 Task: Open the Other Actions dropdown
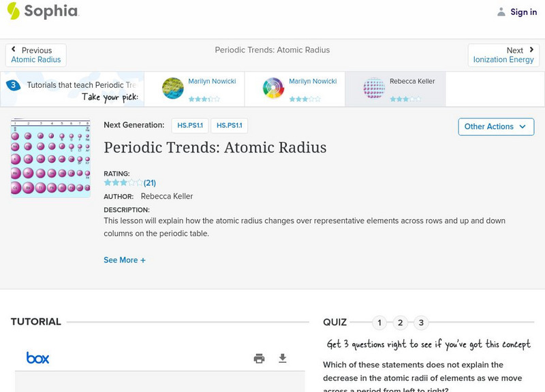[x=495, y=127]
